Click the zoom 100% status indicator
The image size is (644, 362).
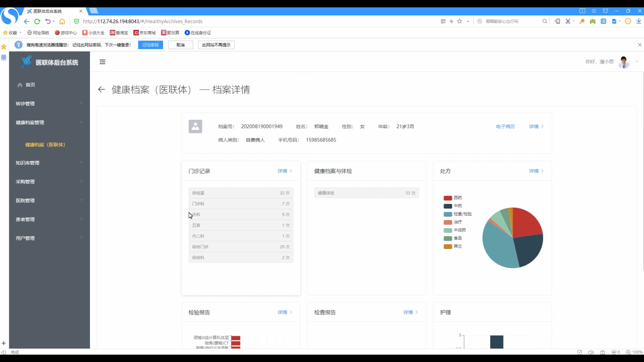[634, 352]
